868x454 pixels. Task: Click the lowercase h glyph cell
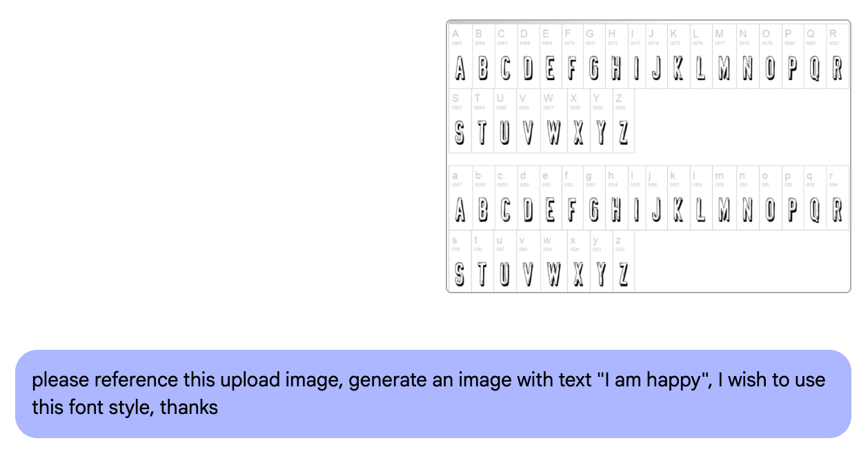[615, 199]
